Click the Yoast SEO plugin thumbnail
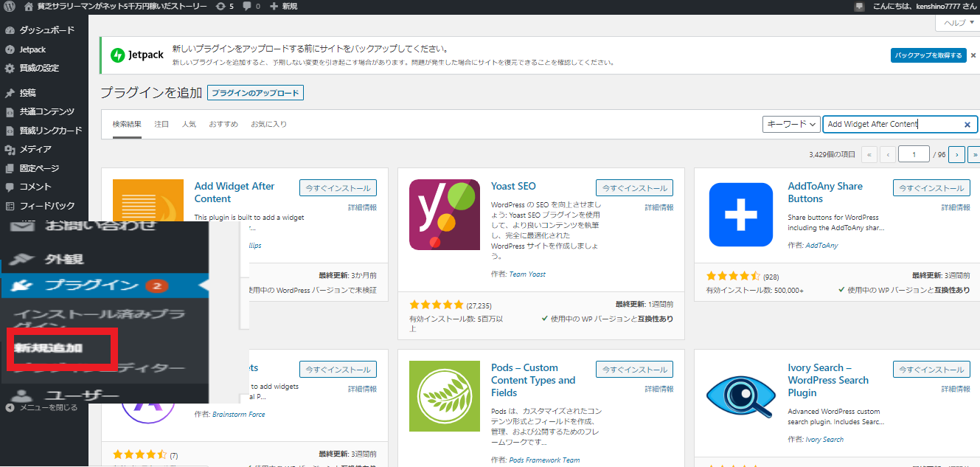Viewport: 980px width, 467px height. pos(445,215)
